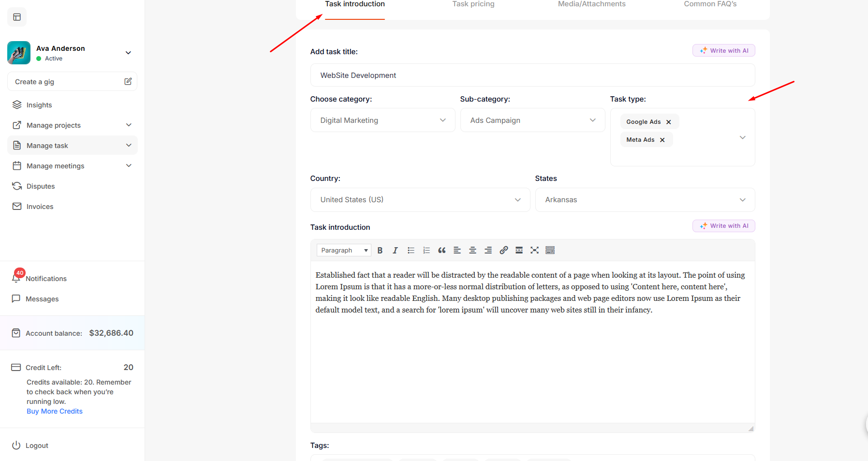Screen dimensions: 868x461
Task: Switch to the Task pricing tab
Action: (473, 4)
